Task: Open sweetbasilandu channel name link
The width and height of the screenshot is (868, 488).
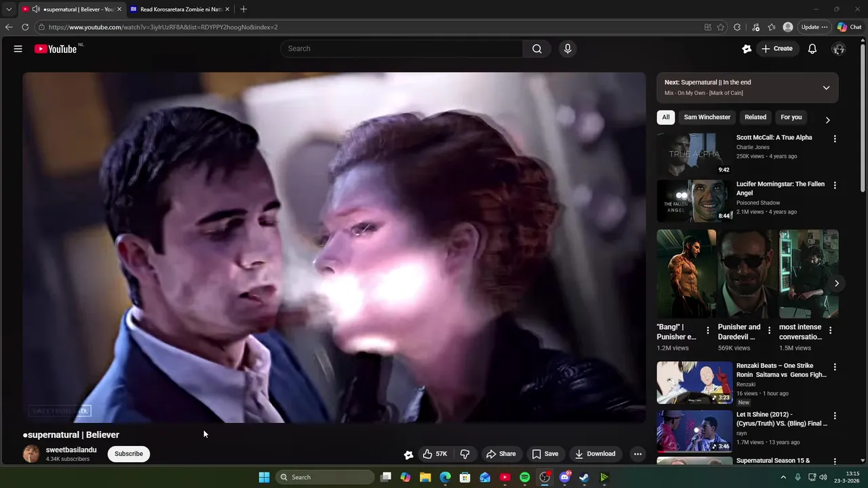Action: (x=71, y=450)
